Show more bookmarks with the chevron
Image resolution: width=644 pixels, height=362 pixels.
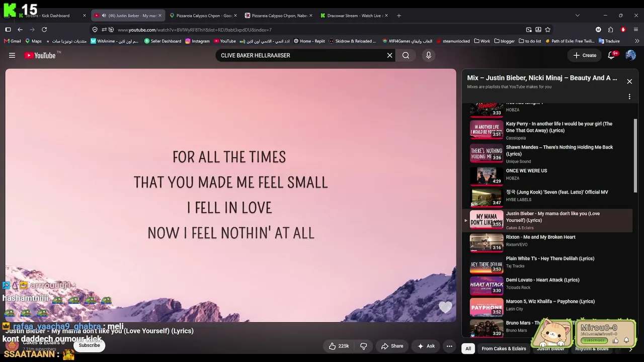[637, 41]
